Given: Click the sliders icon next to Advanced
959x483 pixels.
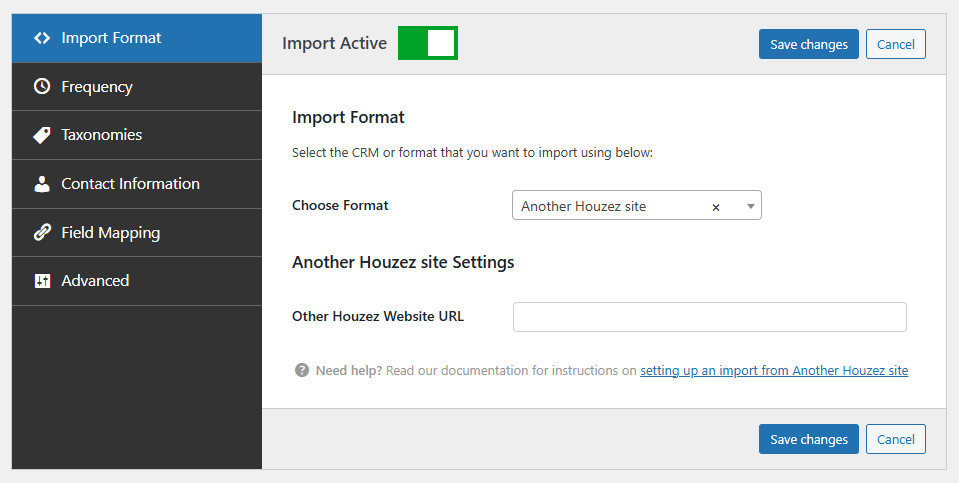Looking at the screenshot, I should 42,281.
